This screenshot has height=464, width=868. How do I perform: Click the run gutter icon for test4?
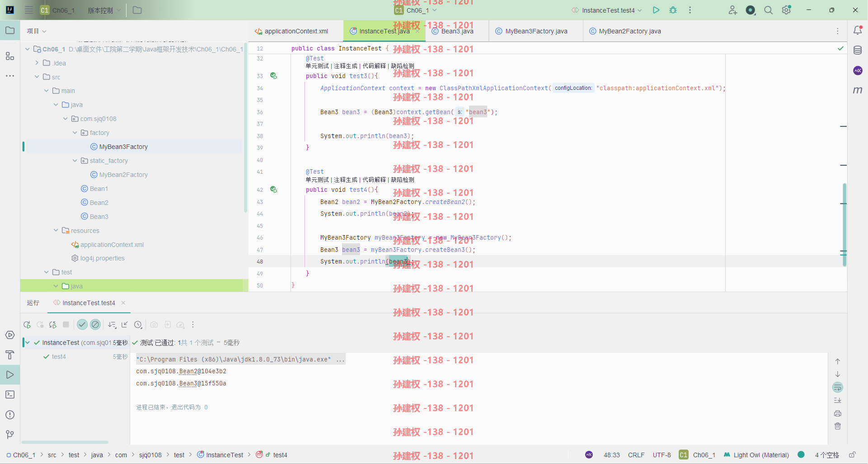tap(273, 190)
